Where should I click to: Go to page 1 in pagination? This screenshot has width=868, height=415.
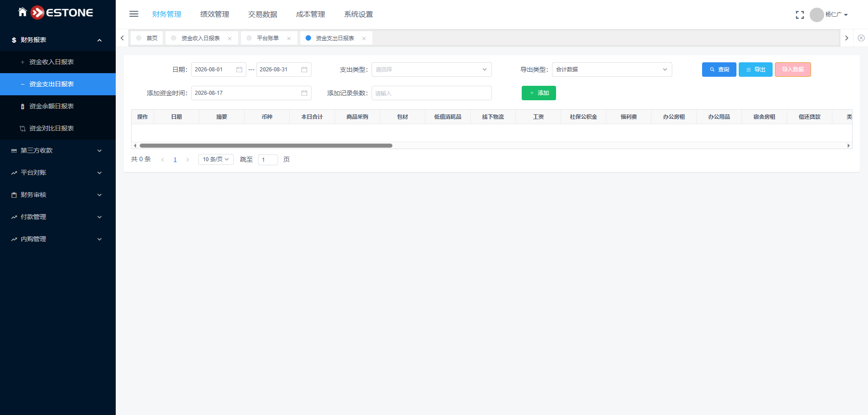[175, 160]
